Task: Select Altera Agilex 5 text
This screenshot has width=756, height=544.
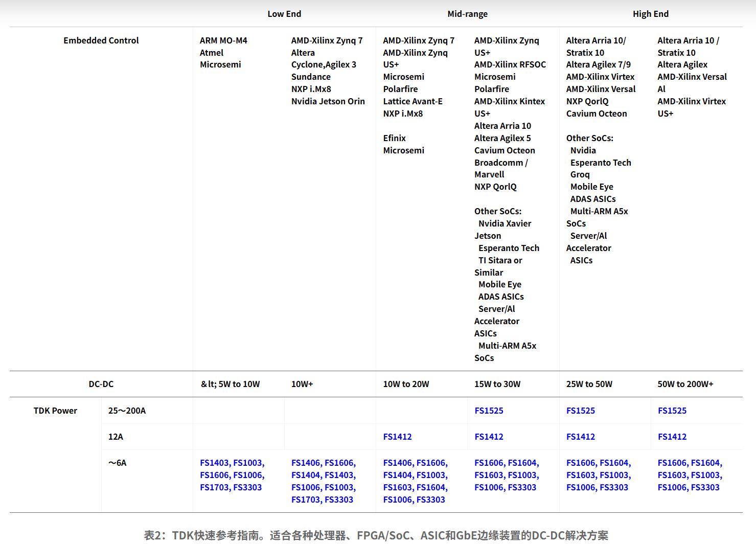Action: (502, 138)
